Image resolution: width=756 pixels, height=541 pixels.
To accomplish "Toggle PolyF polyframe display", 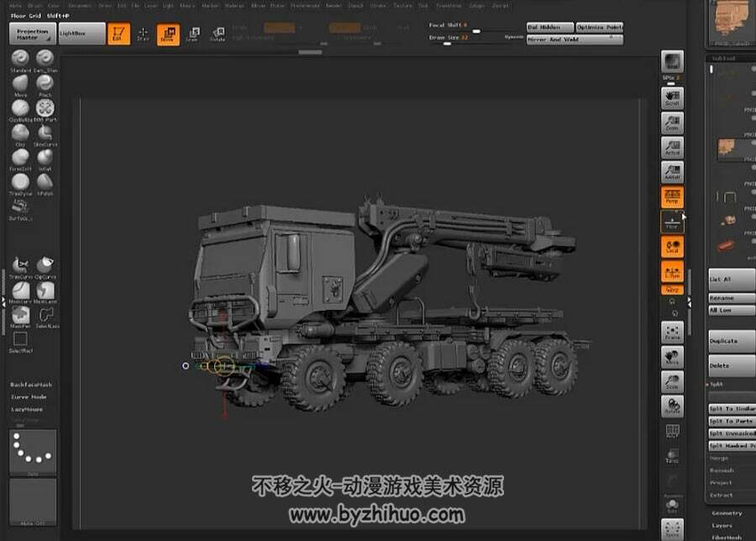I will (x=672, y=431).
